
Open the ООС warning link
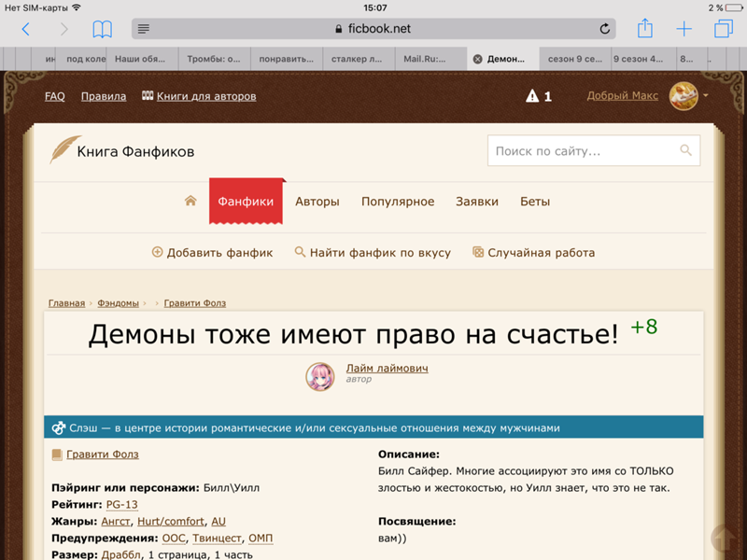pyautogui.click(x=174, y=538)
